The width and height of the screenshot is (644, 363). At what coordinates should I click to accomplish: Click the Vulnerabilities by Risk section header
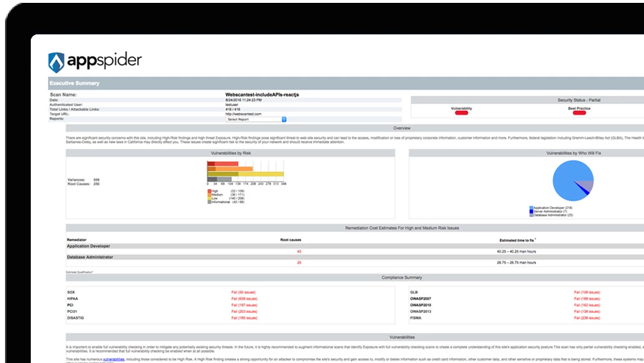pyautogui.click(x=230, y=153)
